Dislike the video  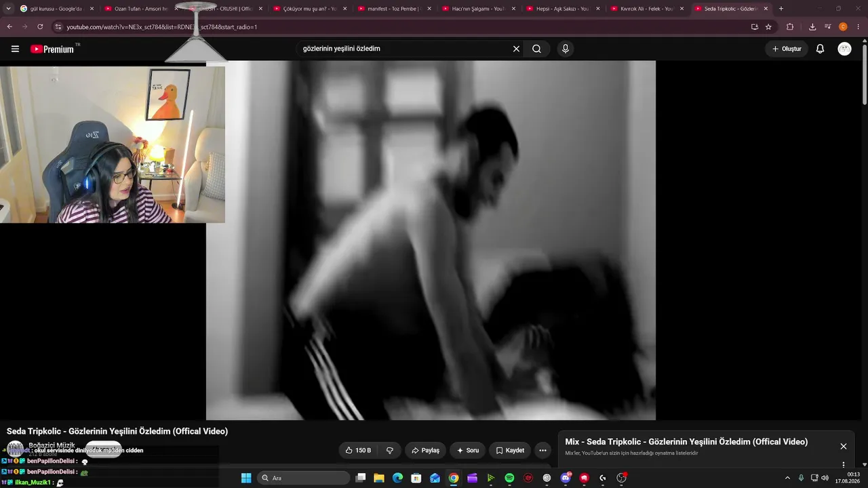click(x=390, y=450)
